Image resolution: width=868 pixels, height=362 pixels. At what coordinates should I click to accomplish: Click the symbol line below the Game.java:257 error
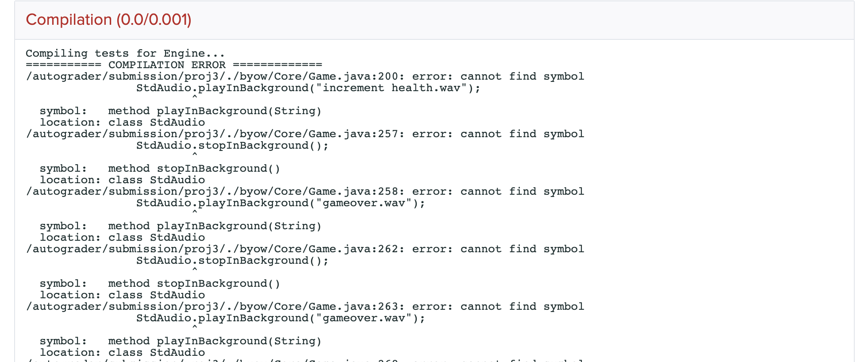click(160, 169)
